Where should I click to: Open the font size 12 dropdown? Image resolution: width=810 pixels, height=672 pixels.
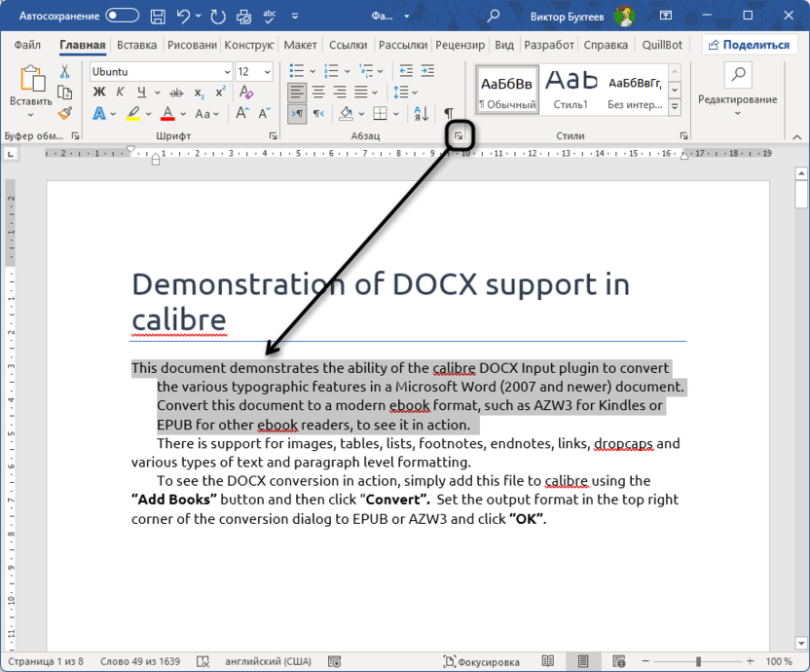(x=268, y=72)
